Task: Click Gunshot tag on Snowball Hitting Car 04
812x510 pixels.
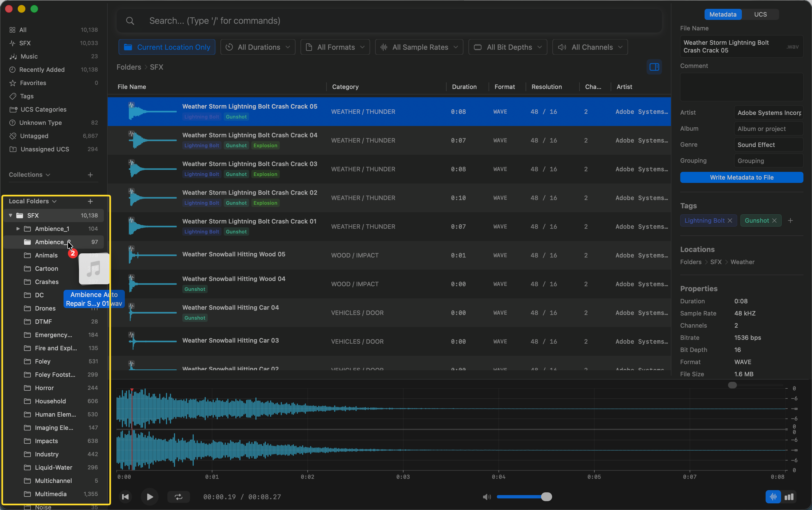Action: coord(195,318)
